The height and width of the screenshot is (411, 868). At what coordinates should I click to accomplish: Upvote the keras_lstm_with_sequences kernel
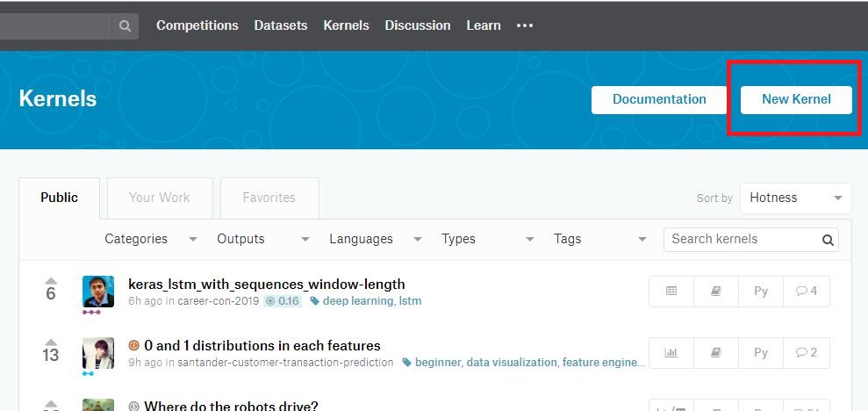[50, 280]
